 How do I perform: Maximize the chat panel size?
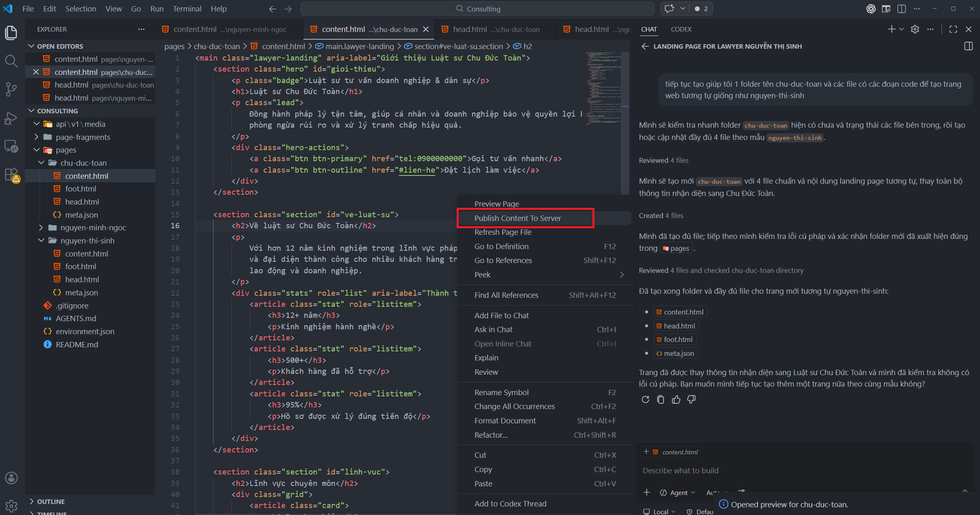[x=953, y=29]
